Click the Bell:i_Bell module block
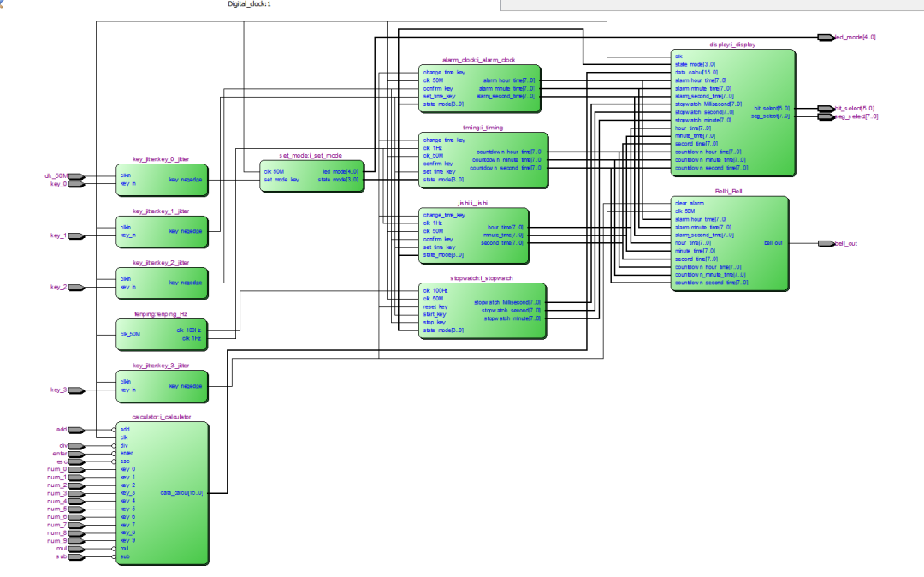This screenshot has height=577, width=924. [729, 244]
